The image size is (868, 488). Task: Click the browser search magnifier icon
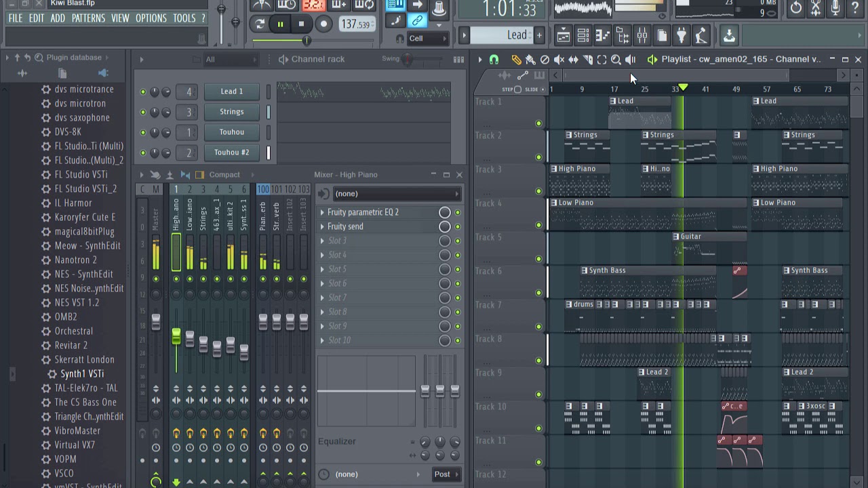click(x=39, y=58)
